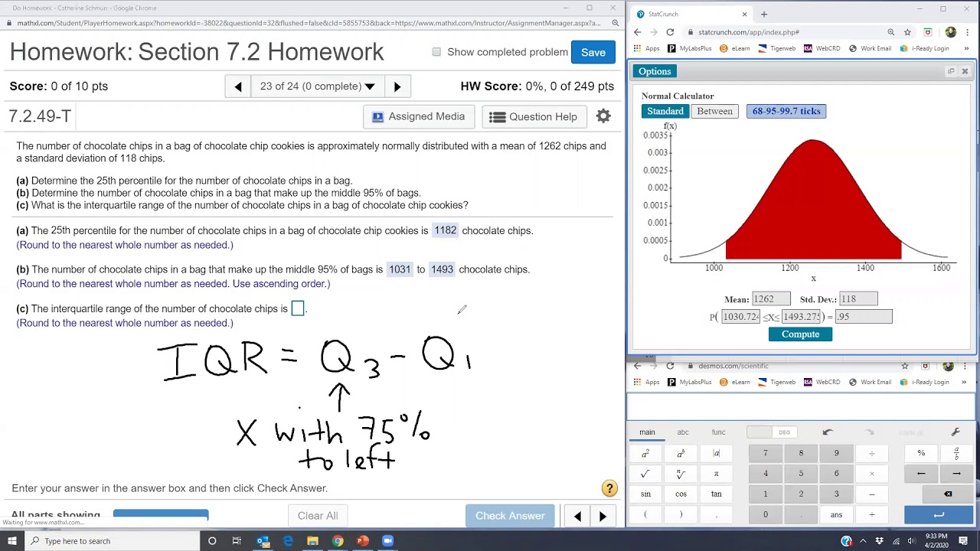
Task: Open Assigned Media
Action: pos(418,116)
